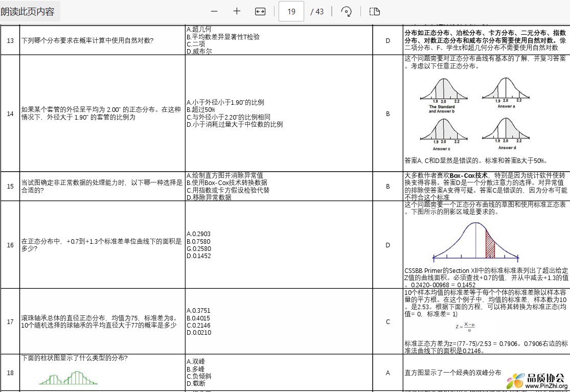Viewport: 570px width, 392px height.
Task: Click explanation '直方图显示了一个经典的双峰分布'
Action: pos(452,373)
